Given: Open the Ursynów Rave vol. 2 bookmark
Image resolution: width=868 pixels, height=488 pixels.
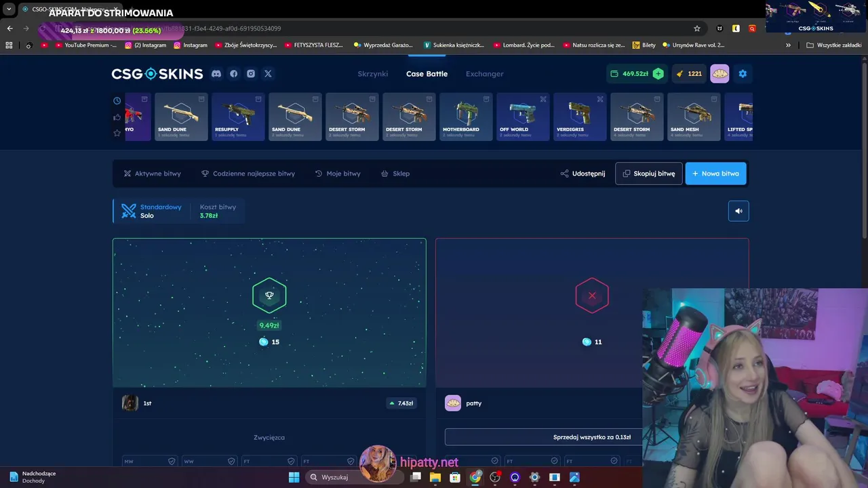Looking at the screenshot, I should pyautogui.click(x=694, y=45).
